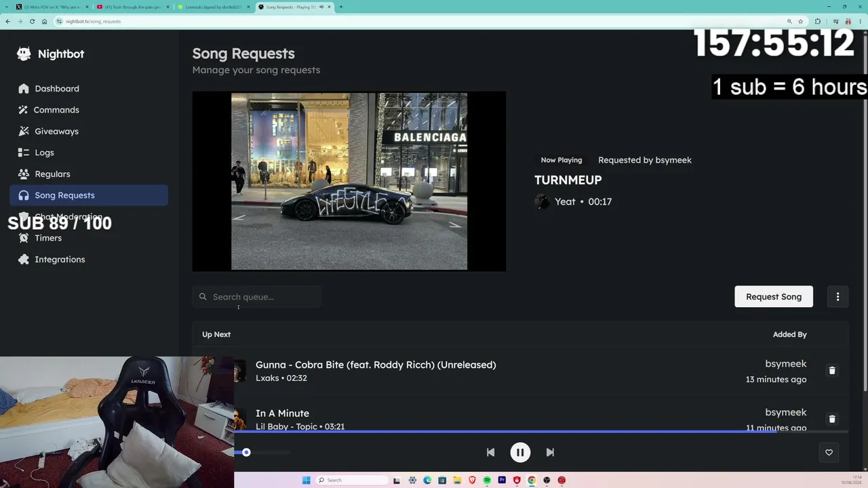Open the zoom control in address bar
Viewport: 868px width, 488px height.
(789, 21)
